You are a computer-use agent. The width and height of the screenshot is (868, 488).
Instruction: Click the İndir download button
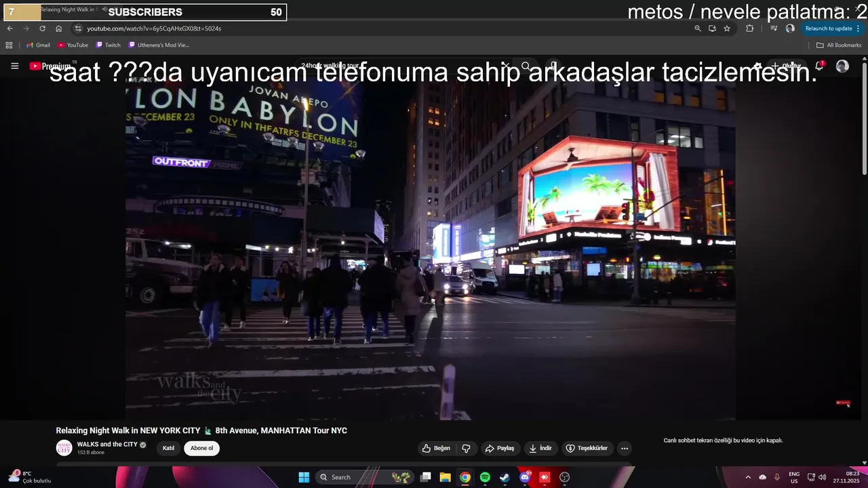coord(540,448)
